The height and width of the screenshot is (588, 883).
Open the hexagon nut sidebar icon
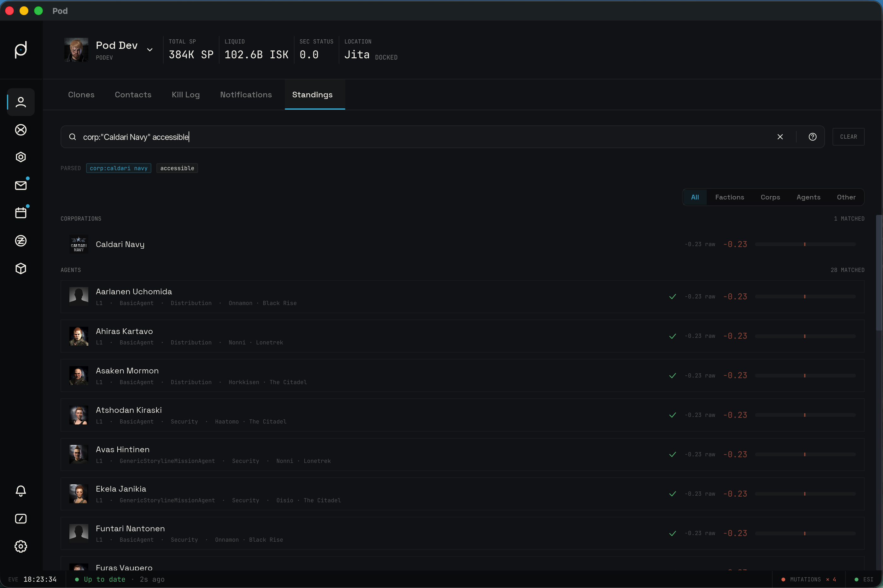pos(20,157)
